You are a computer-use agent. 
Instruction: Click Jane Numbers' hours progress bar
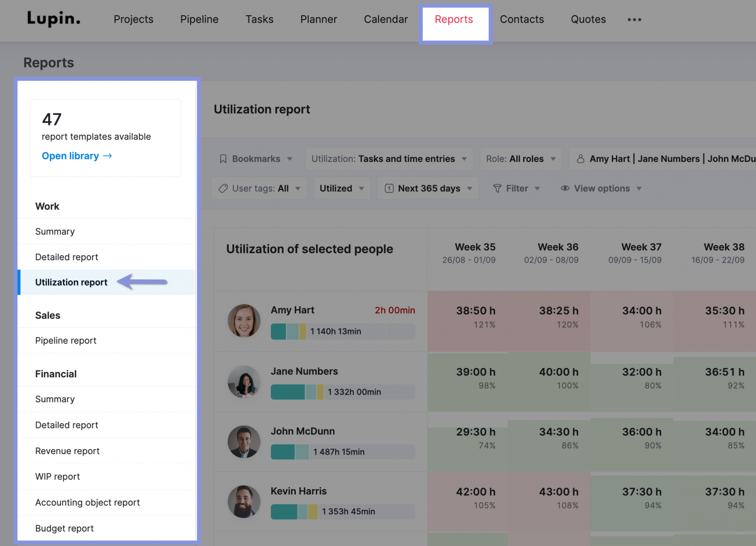pos(343,392)
